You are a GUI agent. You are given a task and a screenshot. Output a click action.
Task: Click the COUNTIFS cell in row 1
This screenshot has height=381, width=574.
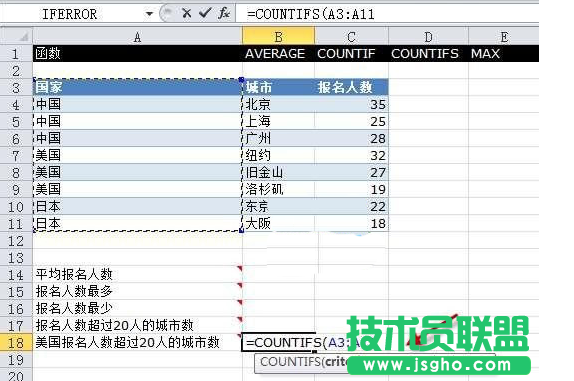point(428,53)
